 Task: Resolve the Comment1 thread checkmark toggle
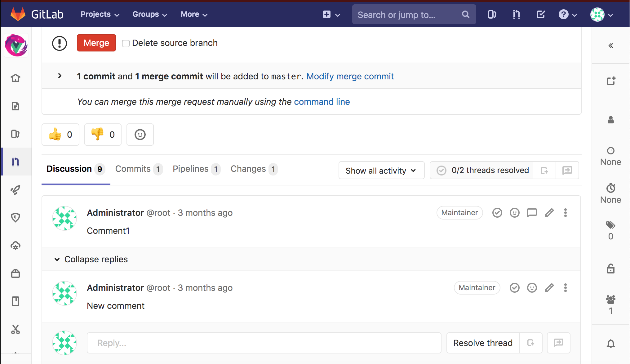(497, 213)
